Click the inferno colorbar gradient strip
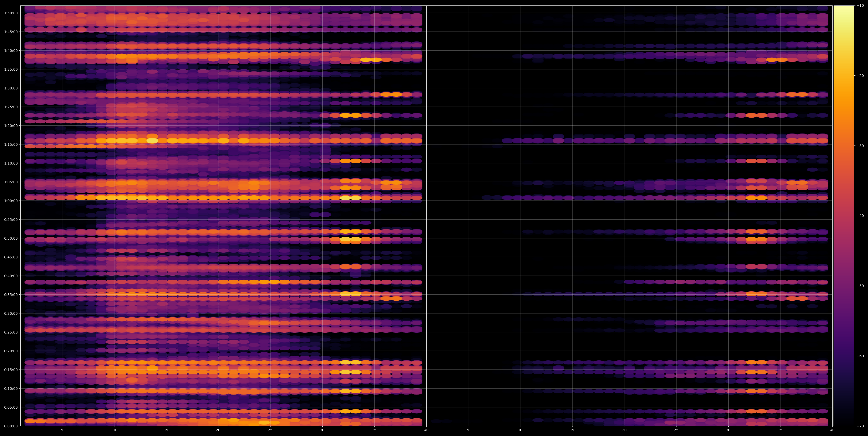The image size is (868, 436). 844,216
